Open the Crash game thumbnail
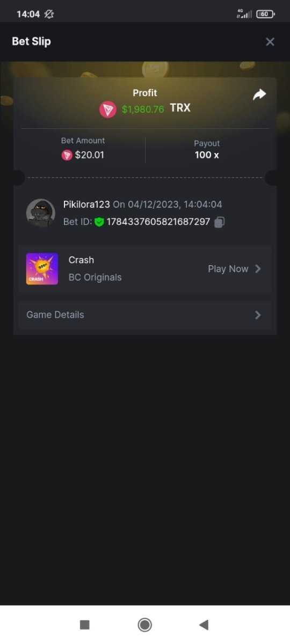 (42, 269)
